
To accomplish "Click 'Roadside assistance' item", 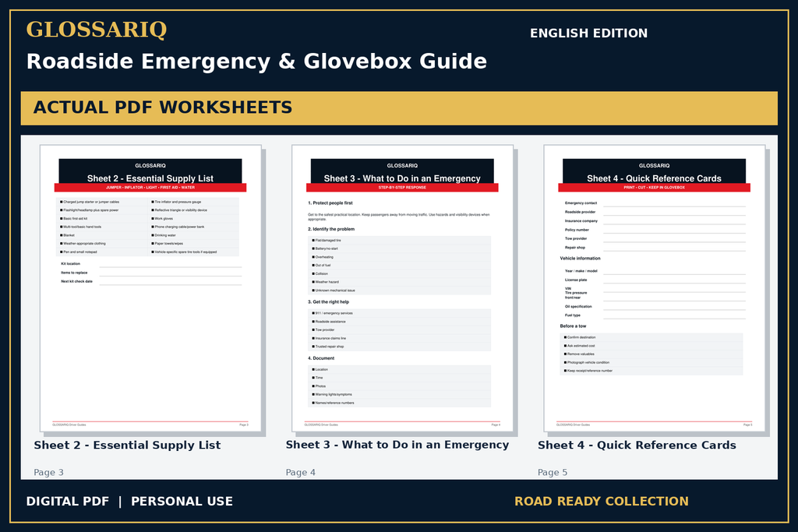I will coord(329,322).
